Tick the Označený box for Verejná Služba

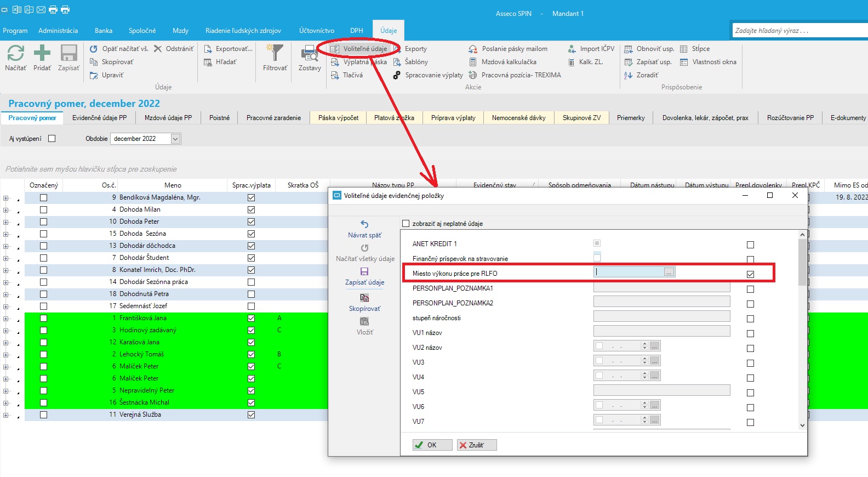[43, 414]
